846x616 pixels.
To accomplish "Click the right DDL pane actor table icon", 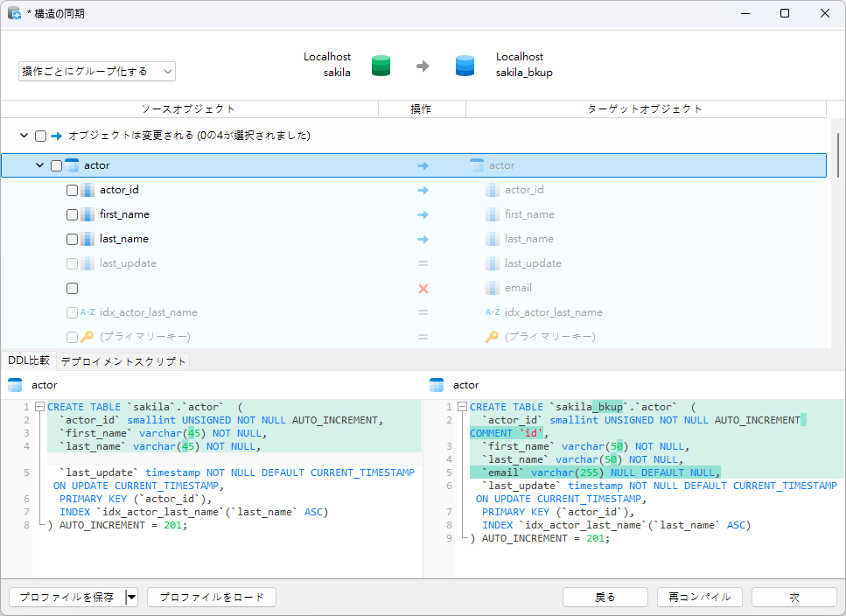I will pos(437,385).
